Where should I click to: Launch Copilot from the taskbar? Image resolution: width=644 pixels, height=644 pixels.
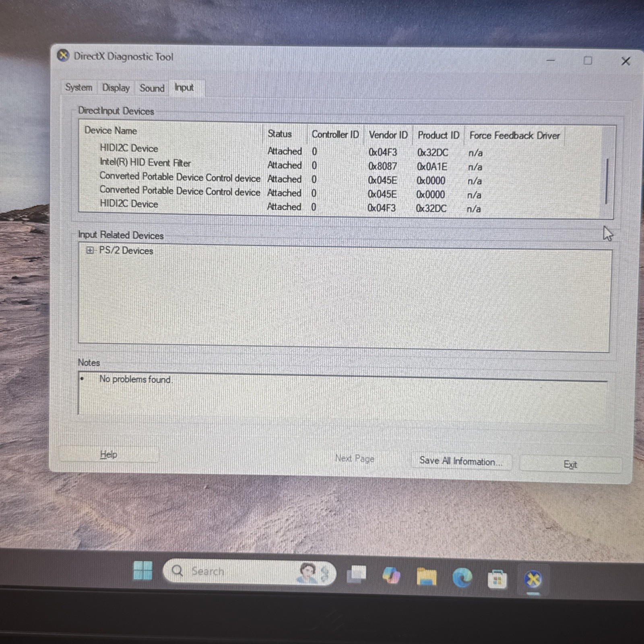[x=391, y=575]
